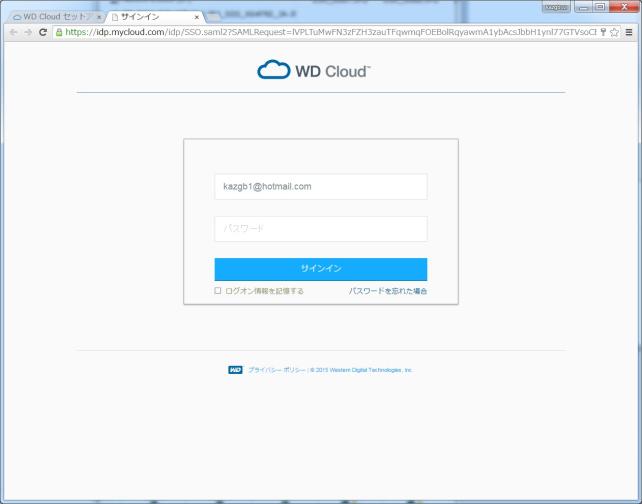Minimize the browser window
Screen dimensions: 642x504
[x=583, y=7]
